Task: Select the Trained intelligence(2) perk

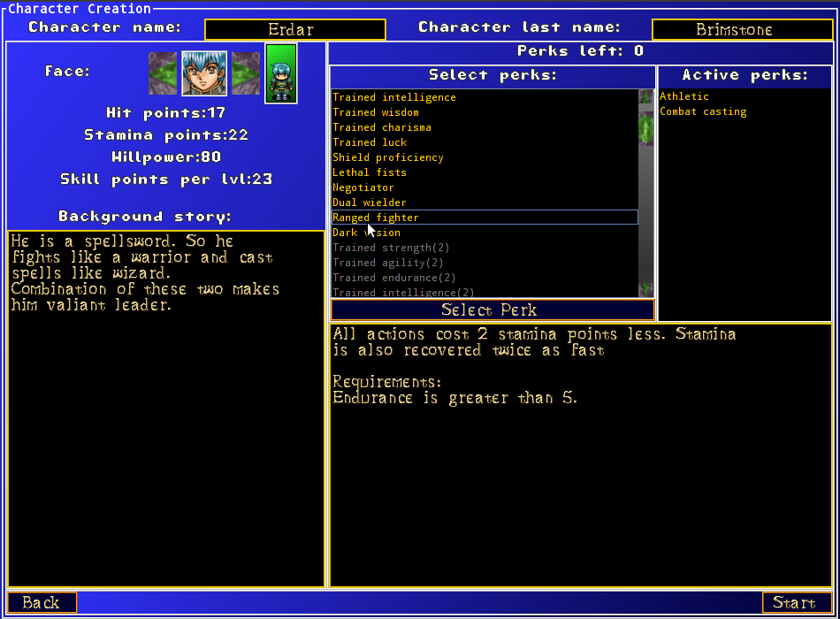Action: click(485, 292)
